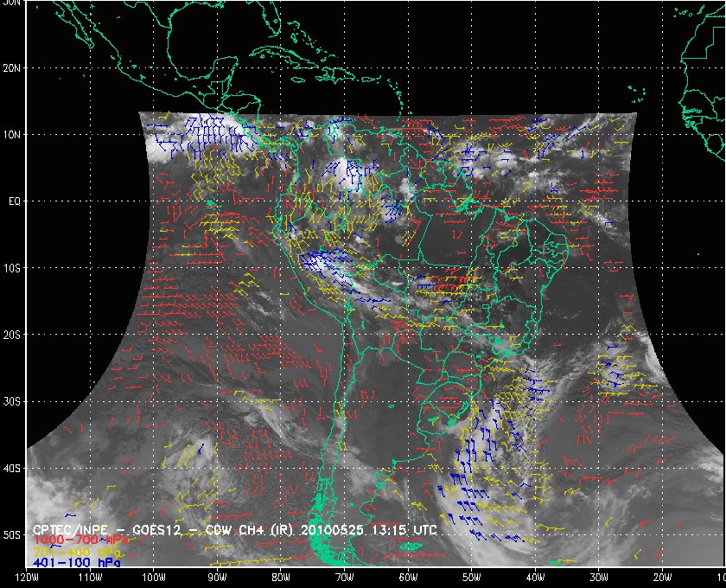Click the 40W longitude label
This screenshot has height=588, width=726.
coord(535,578)
